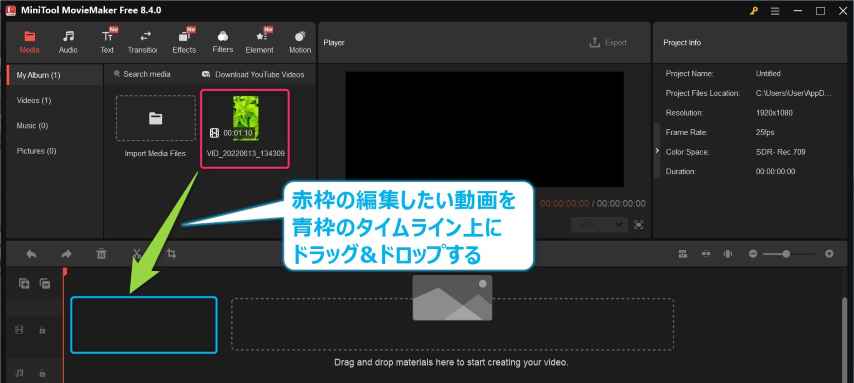The height and width of the screenshot is (383, 854).
Task: Toggle lock on the video track
Action: (x=42, y=331)
